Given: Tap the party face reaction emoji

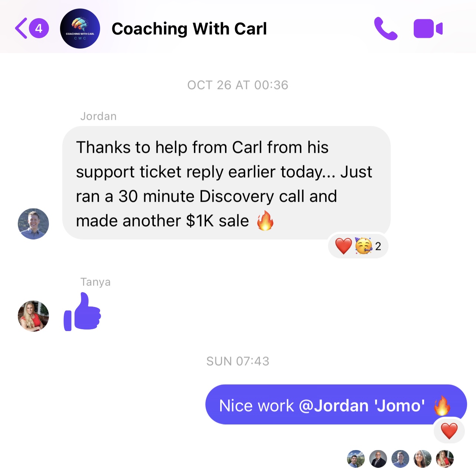Looking at the screenshot, I should tap(363, 246).
